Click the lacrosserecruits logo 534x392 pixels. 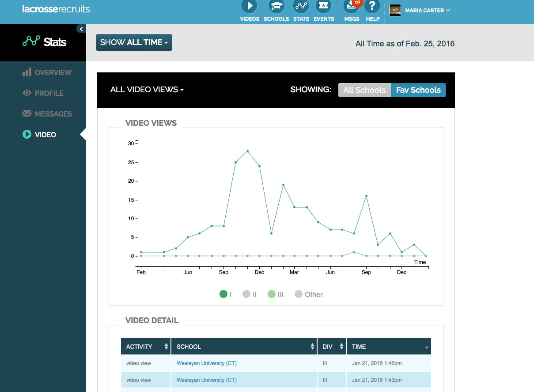56,9
